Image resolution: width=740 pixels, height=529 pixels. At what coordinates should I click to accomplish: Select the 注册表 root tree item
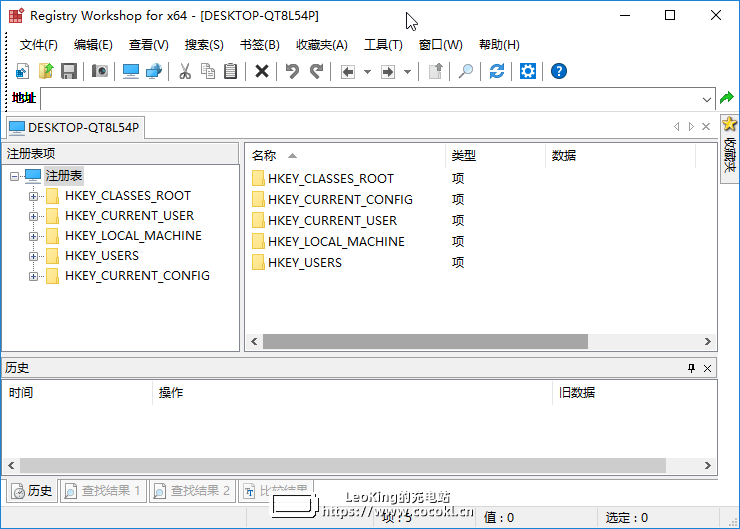point(64,176)
